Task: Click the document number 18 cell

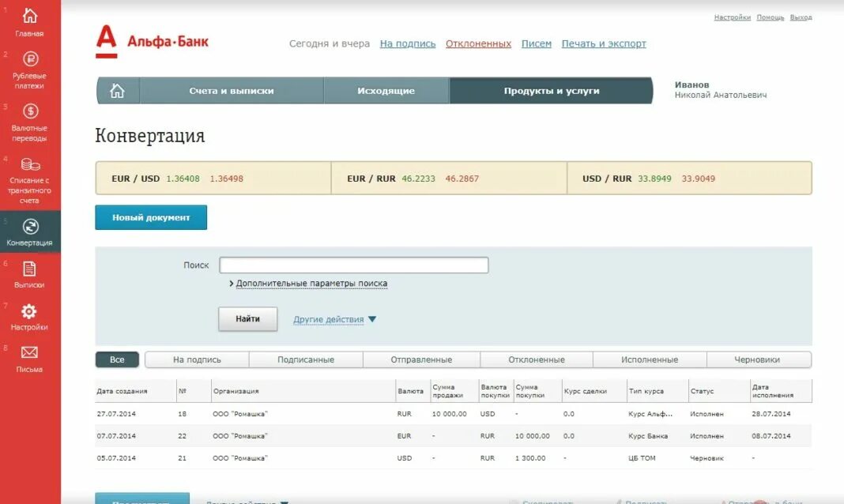Action: point(182,414)
